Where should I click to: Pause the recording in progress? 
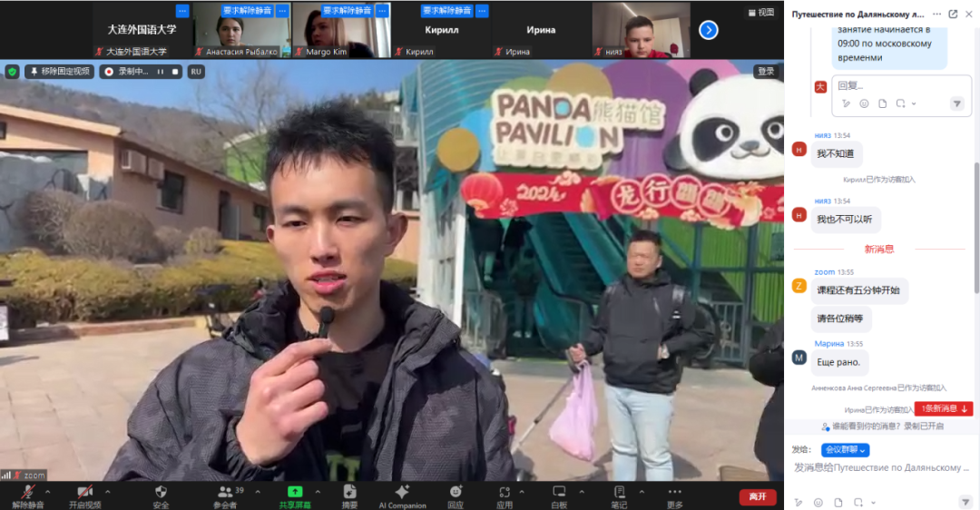[161, 71]
